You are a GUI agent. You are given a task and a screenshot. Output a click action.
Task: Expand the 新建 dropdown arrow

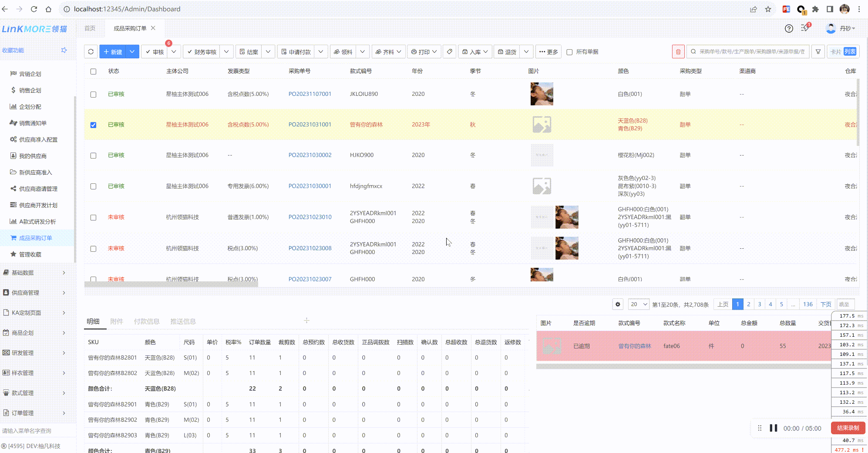click(132, 52)
